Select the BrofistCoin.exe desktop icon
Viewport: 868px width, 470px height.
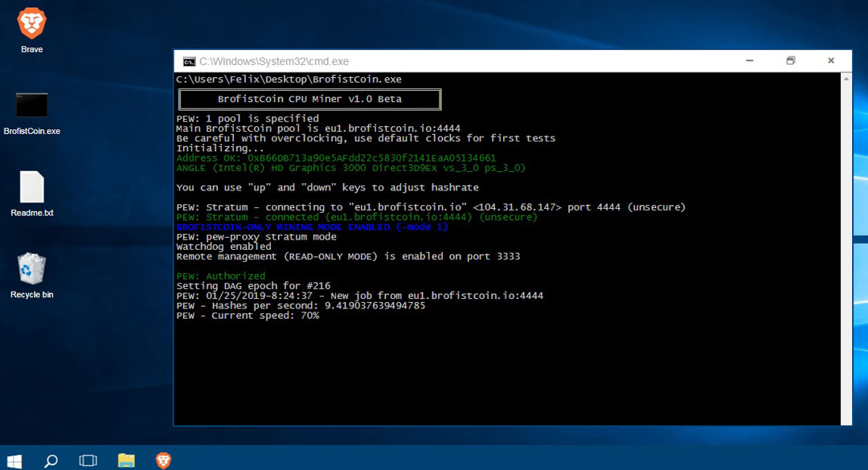31,104
